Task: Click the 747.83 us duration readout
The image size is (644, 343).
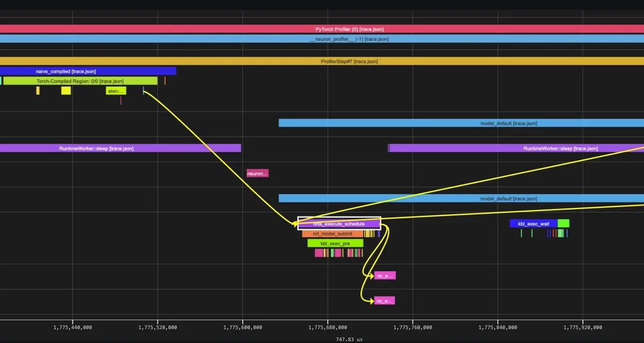Action: point(349,339)
